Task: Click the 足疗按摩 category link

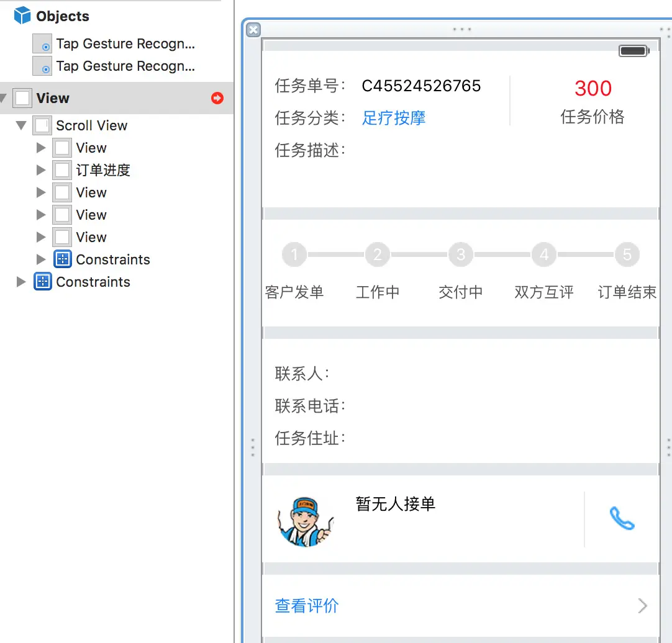Action: [393, 118]
